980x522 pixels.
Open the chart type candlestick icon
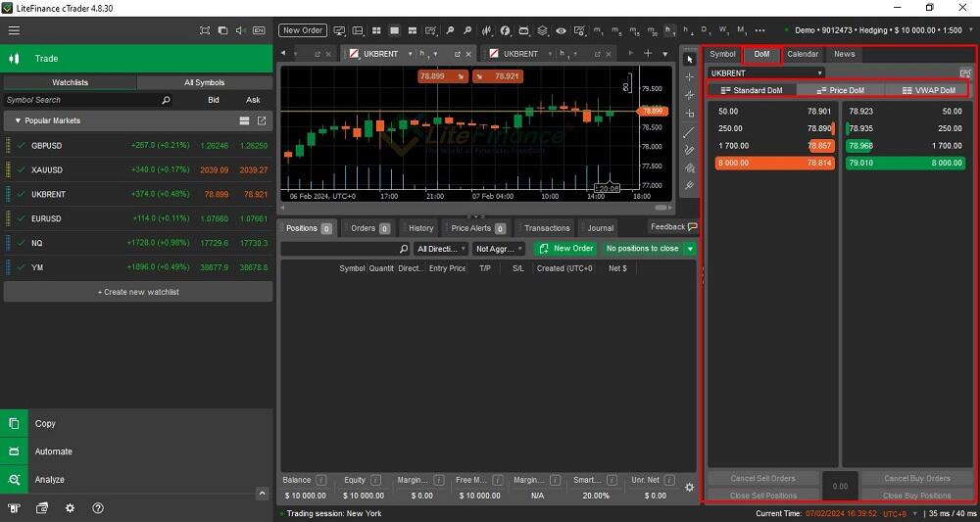pyautogui.click(x=487, y=30)
